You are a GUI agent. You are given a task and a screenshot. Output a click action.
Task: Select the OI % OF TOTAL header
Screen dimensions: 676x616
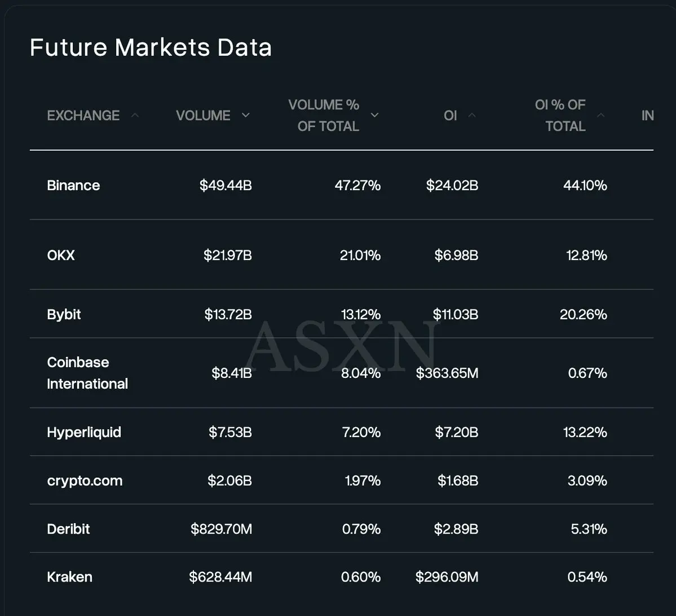[x=560, y=116]
